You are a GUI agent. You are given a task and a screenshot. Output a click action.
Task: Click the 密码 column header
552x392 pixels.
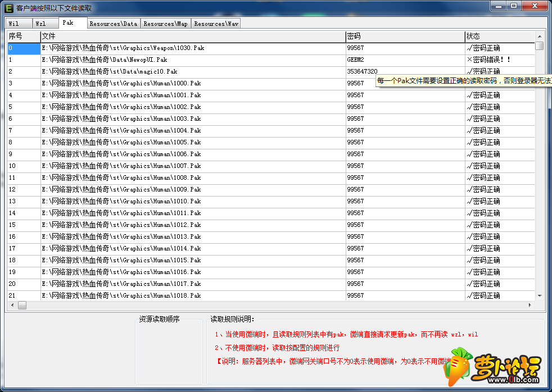pos(405,36)
